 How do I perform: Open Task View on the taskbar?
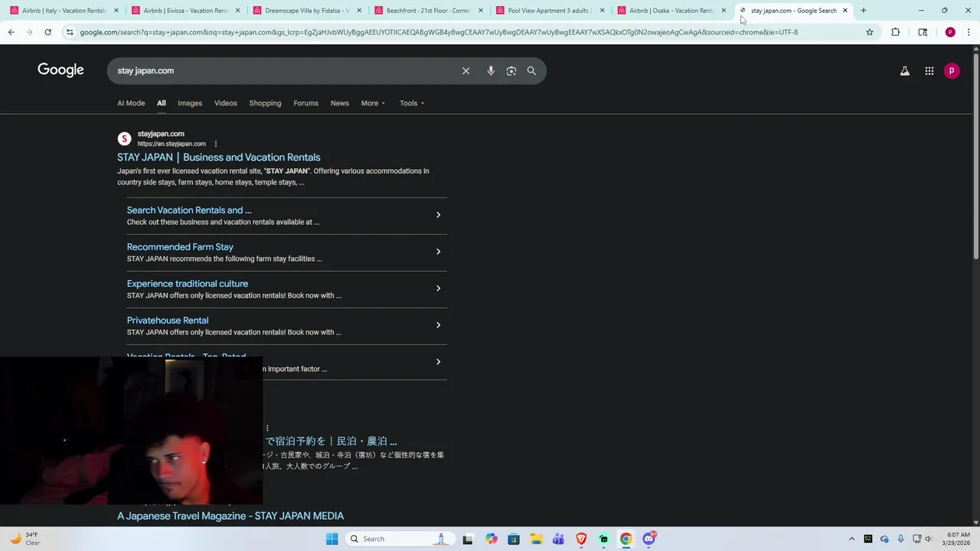(x=468, y=539)
